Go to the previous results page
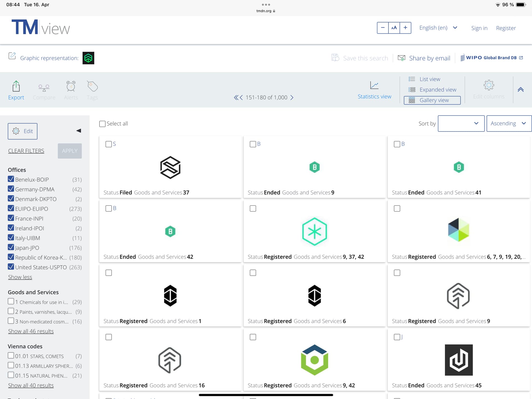This screenshot has height=399, width=532. pos(241,97)
